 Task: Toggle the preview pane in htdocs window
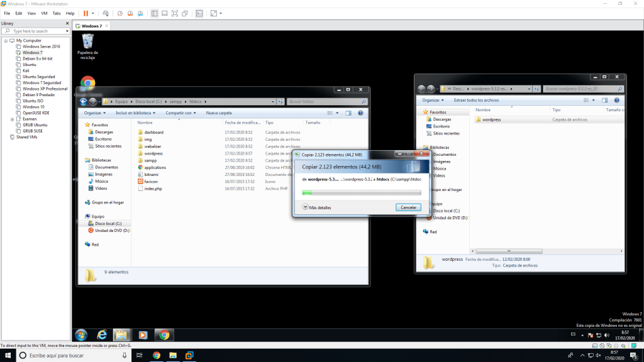(x=350, y=113)
